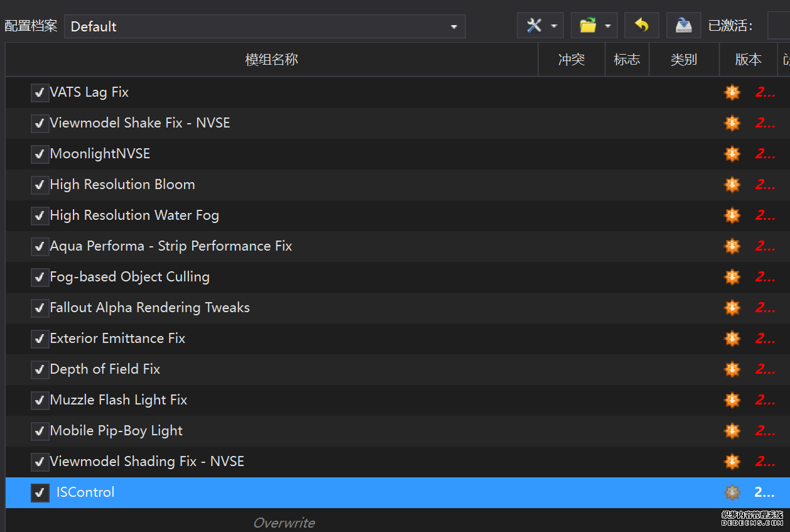Click the open folder icon in toolbar
This screenshot has height=532, width=790.
pos(588,26)
